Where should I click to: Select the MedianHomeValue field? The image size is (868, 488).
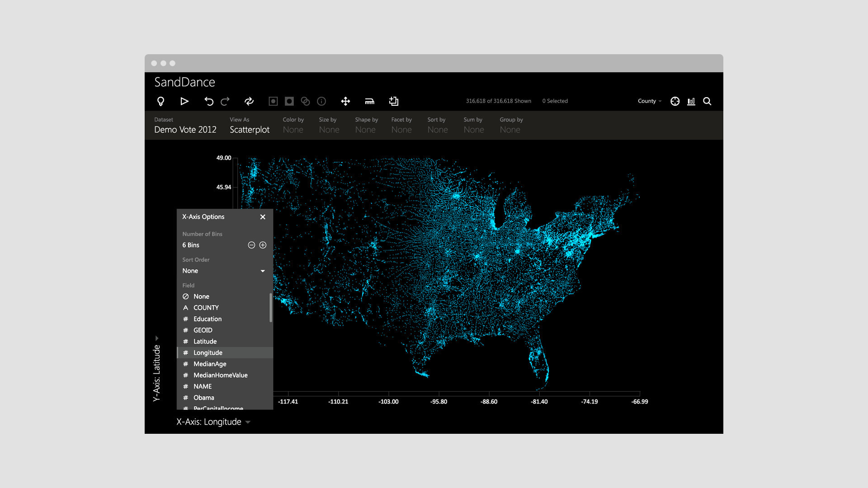224,375
